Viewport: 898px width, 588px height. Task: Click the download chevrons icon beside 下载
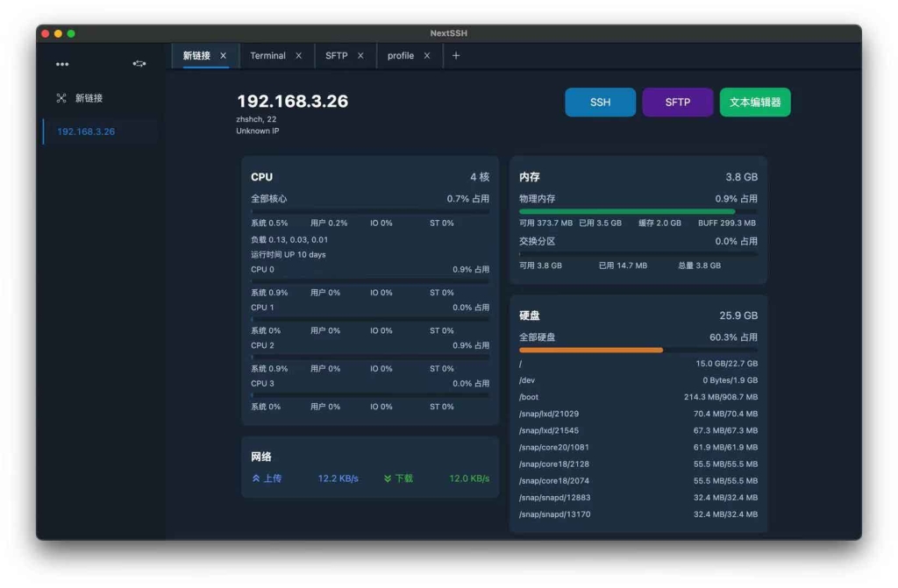[386, 478]
